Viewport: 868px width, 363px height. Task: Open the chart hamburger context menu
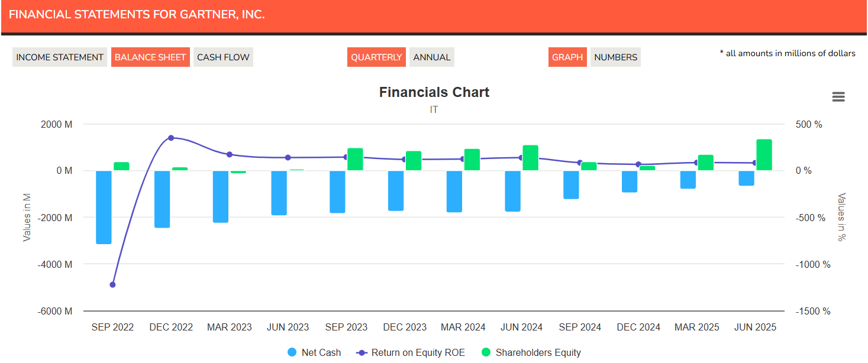[838, 97]
